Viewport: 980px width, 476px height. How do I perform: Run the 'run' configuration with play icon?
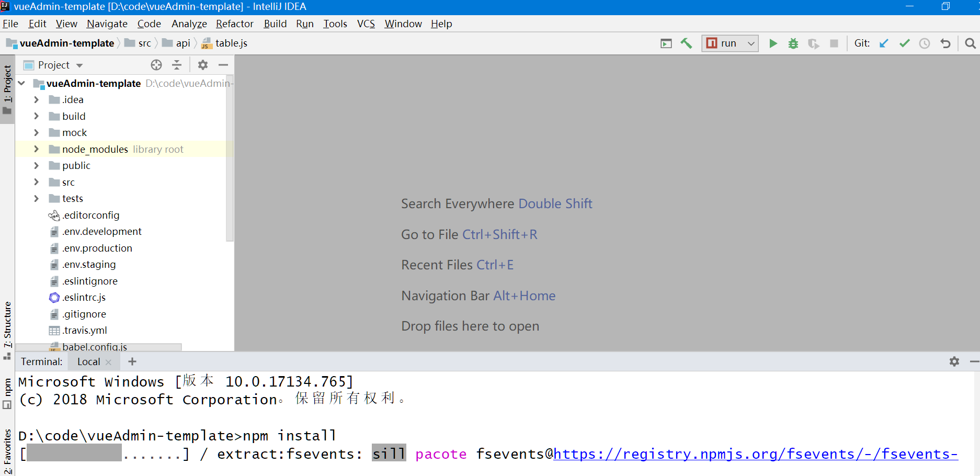click(773, 43)
